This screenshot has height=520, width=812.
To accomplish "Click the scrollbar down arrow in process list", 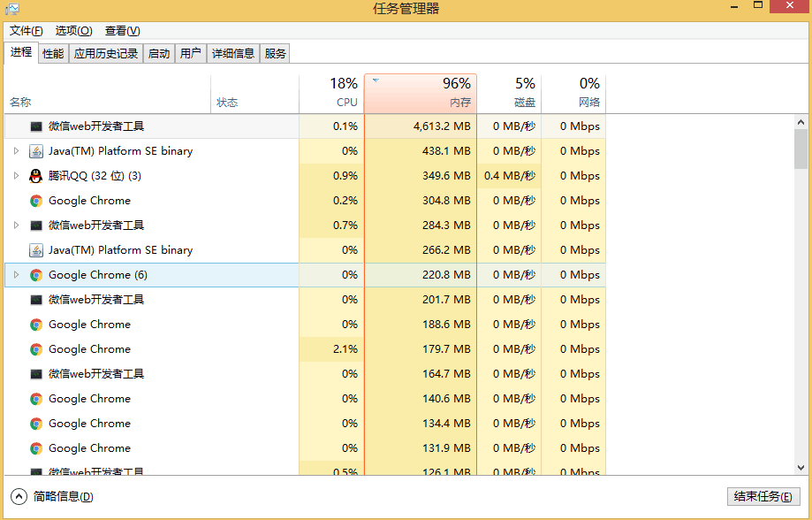I will [x=801, y=468].
